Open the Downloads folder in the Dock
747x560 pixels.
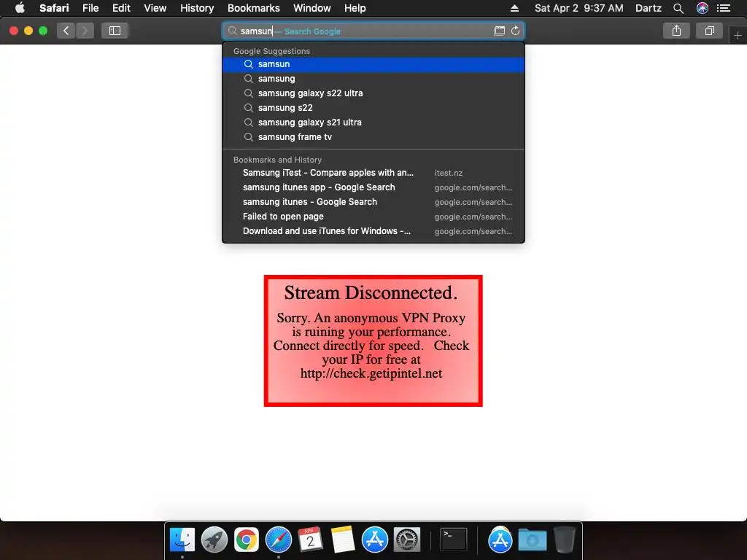[x=533, y=540]
